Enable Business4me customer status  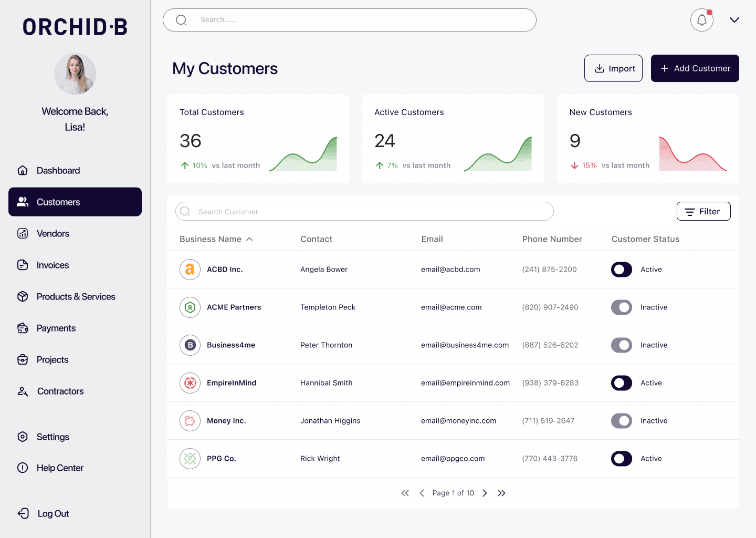click(x=622, y=345)
